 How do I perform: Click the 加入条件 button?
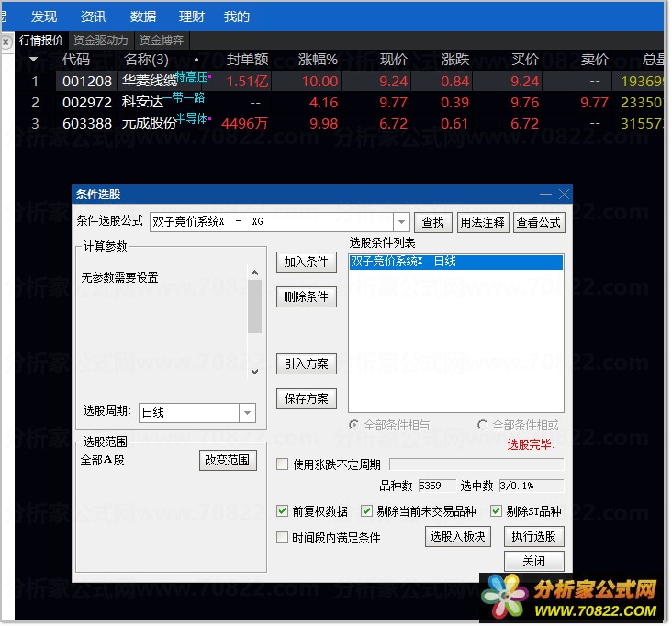click(306, 262)
